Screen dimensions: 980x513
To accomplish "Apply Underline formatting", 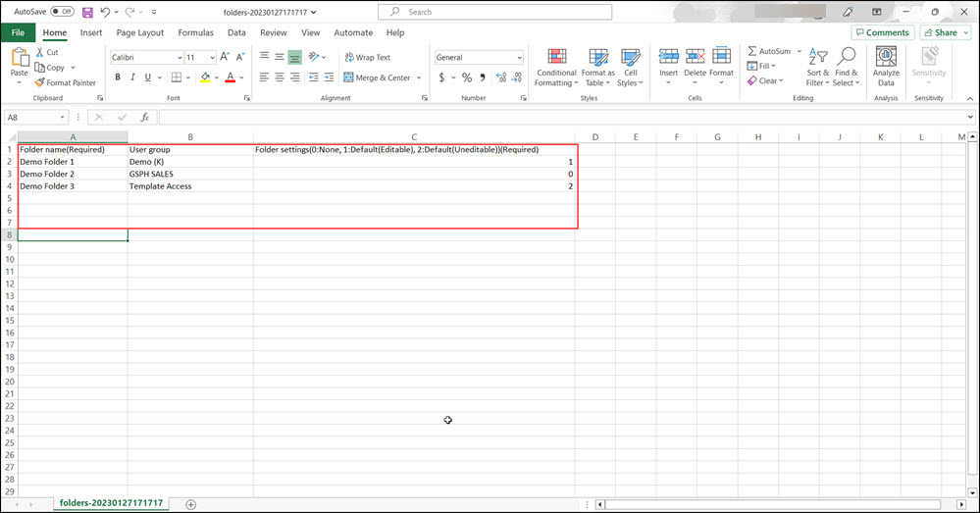I will pos(147,77).
